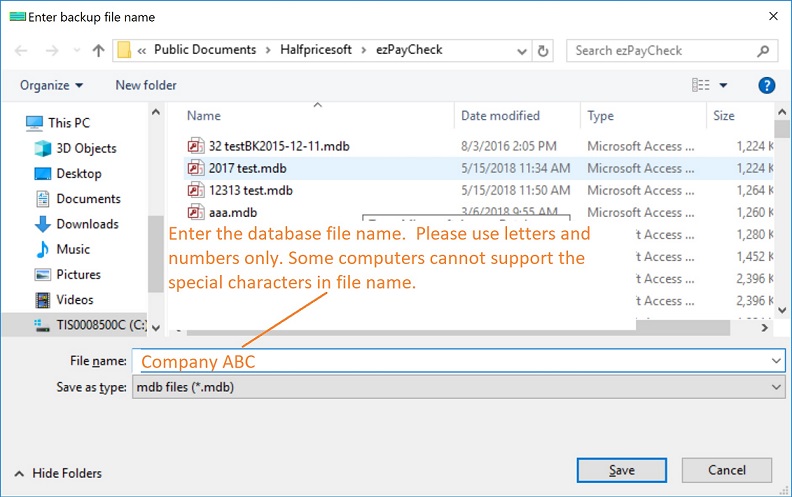Expand the File name history dropdown arrow

[x=776, y=360]
